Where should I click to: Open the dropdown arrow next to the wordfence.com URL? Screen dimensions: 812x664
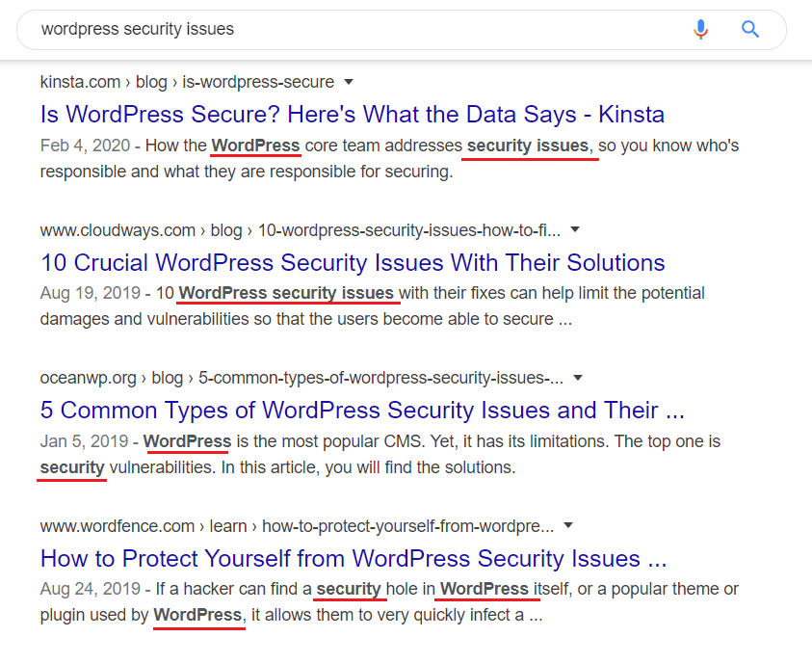click(x=568, y=526)
